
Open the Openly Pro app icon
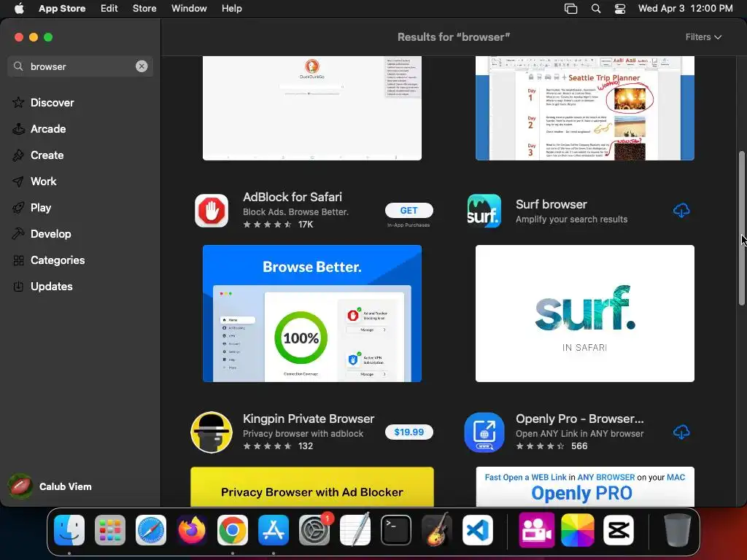(x=484, y=432)
